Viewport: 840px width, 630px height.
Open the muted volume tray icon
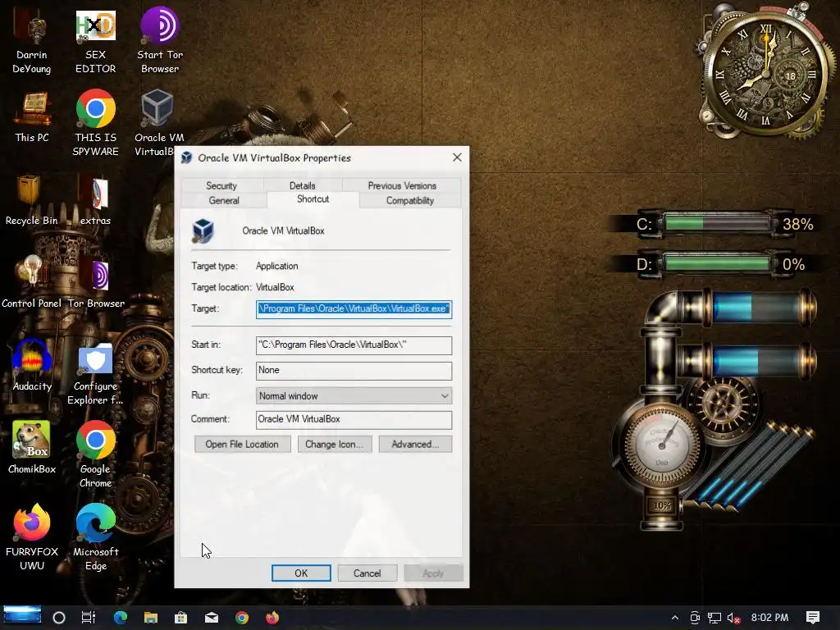733,618
